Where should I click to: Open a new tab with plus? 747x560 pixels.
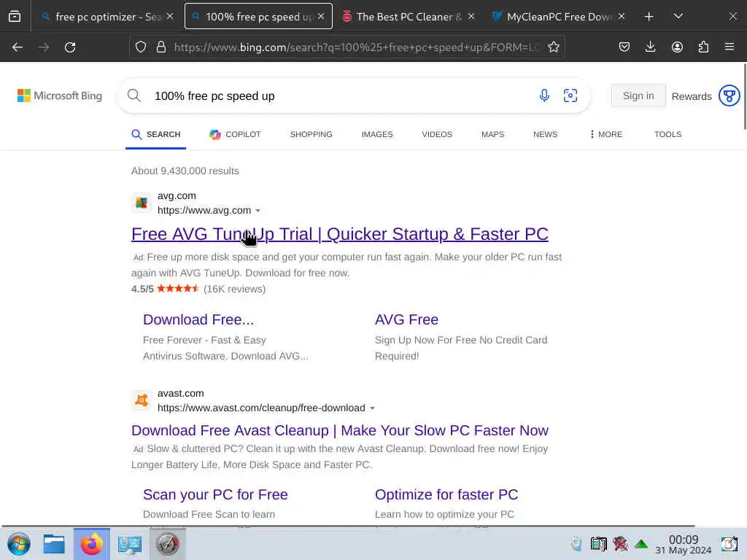pyautogui.click(x=649, y=17)
